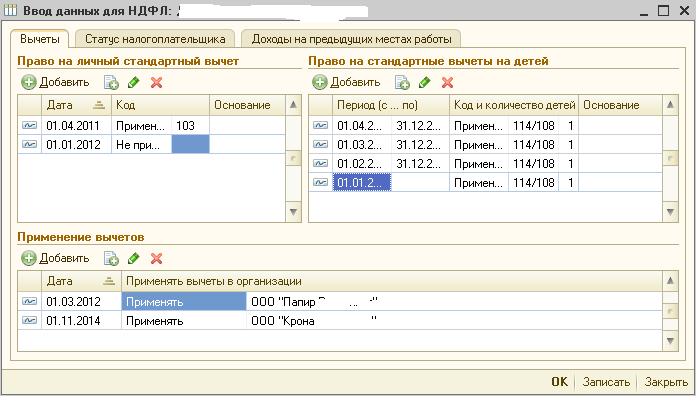Click the Записать button
The image size is (700, 399).
606,382
